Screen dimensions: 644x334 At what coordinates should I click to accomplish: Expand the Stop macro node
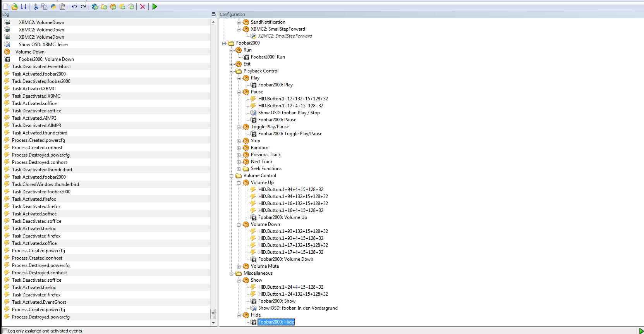pos(239,141)
